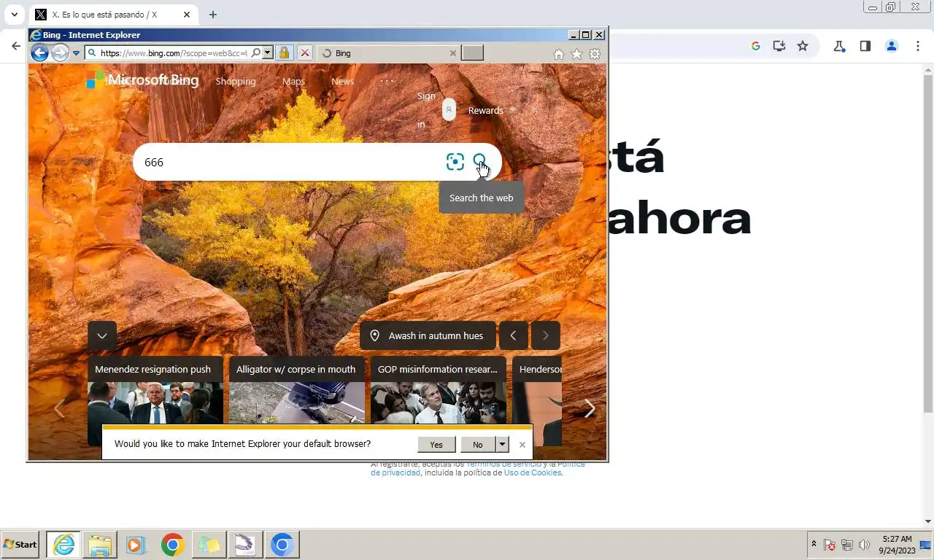This screenshot has width=934, height=560.
Task: Close the Bing tab in Internet Explorer
Action: [452, 53]
